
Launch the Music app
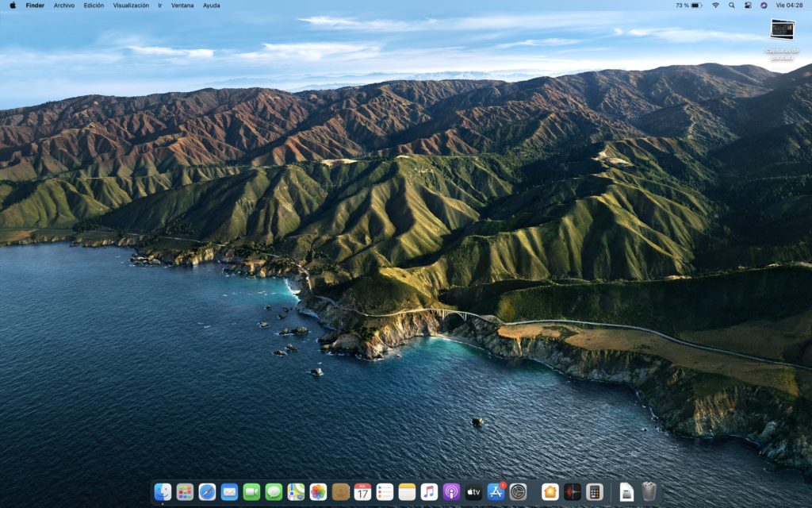(x=429, y=492)
